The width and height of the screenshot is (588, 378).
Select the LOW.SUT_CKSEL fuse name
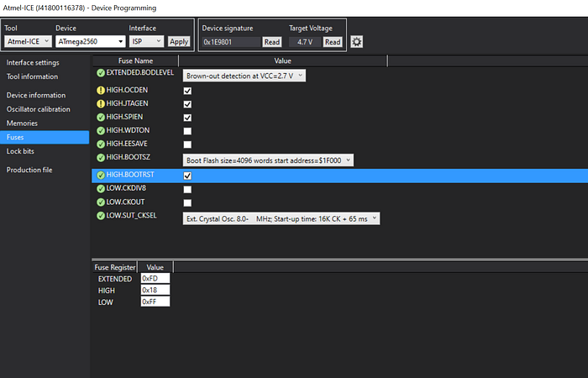(132, 216)
